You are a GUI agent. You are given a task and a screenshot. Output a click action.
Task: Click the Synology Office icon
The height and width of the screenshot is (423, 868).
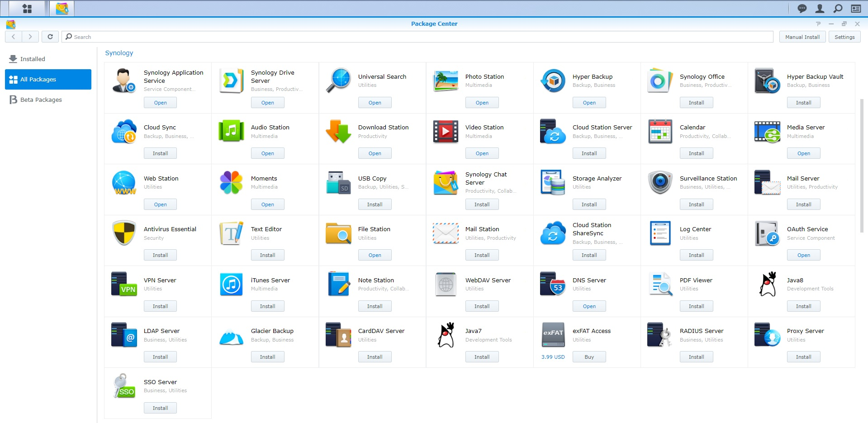point(660,81)
